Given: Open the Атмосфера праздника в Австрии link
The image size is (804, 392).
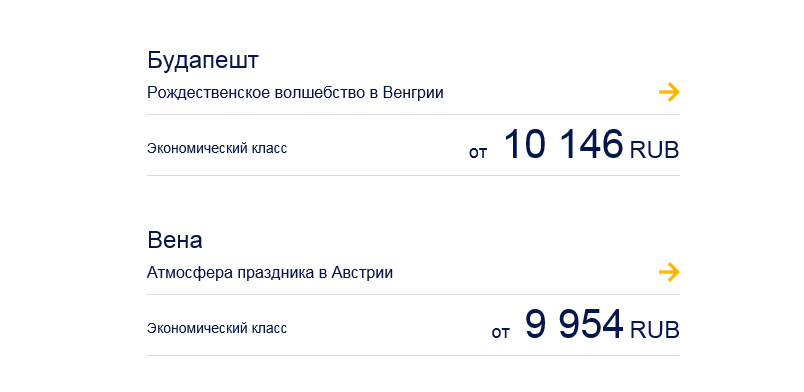Looking at the screenshot, I should coord(270,272).
